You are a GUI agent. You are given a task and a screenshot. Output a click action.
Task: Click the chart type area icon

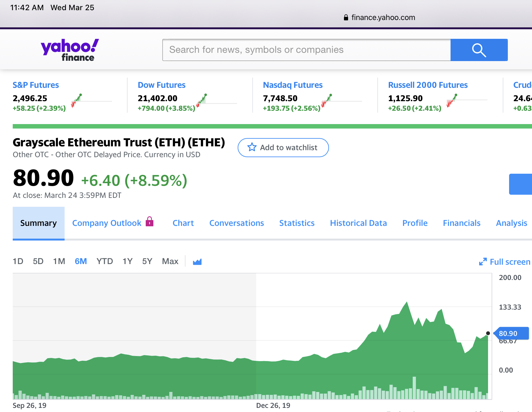[197, 262]
